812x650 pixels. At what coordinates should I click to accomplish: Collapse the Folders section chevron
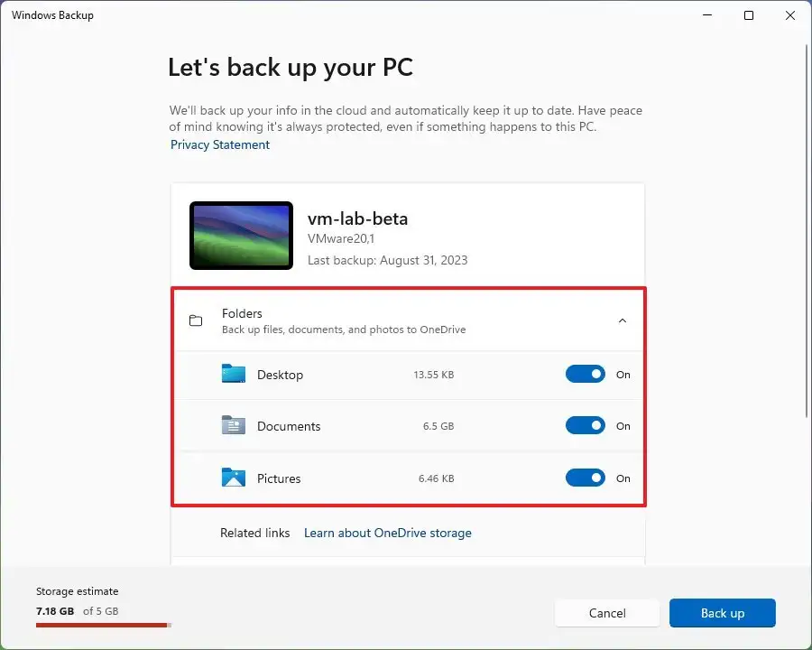[x=623, y=320]
